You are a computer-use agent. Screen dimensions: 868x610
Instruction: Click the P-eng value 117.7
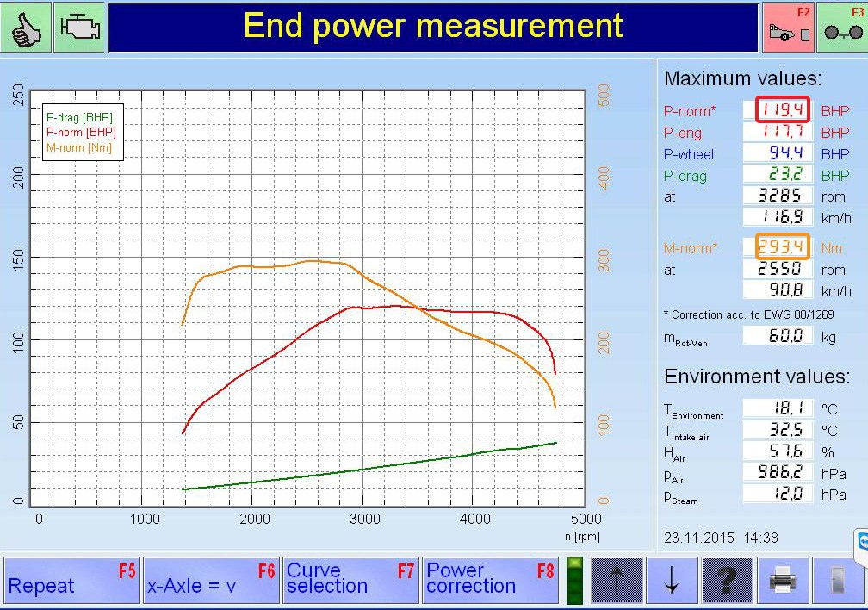point(778,132)
